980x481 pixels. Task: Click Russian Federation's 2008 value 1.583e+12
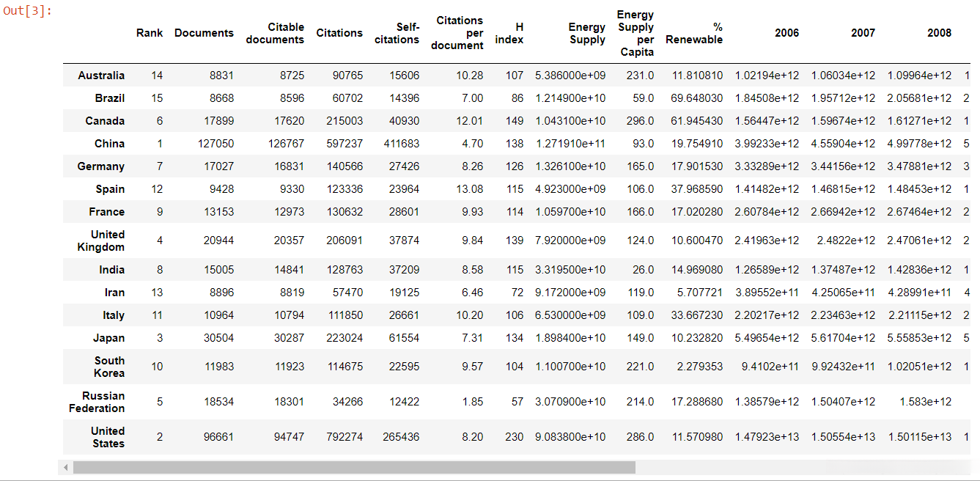pos(927,402)
